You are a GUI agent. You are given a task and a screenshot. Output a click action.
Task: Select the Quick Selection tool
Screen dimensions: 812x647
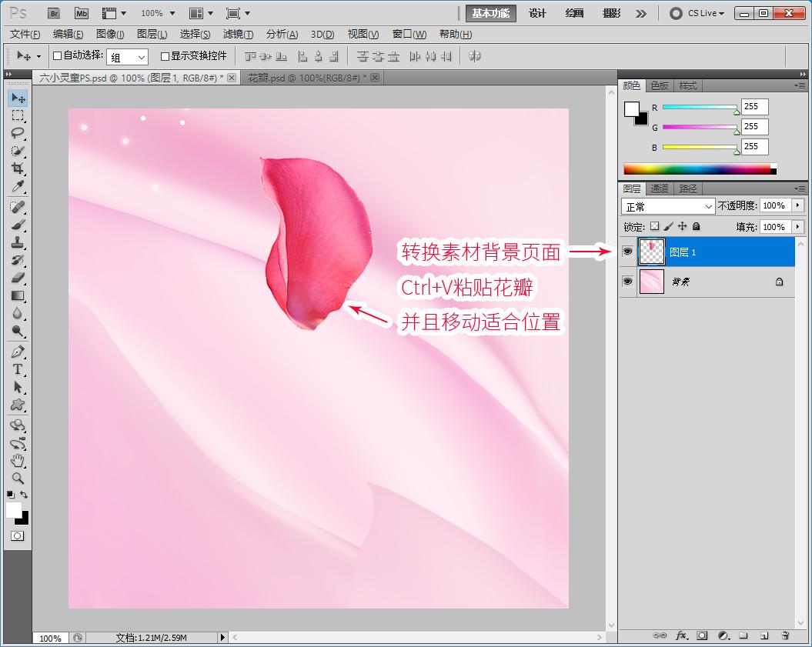click(x=18, y=151)
